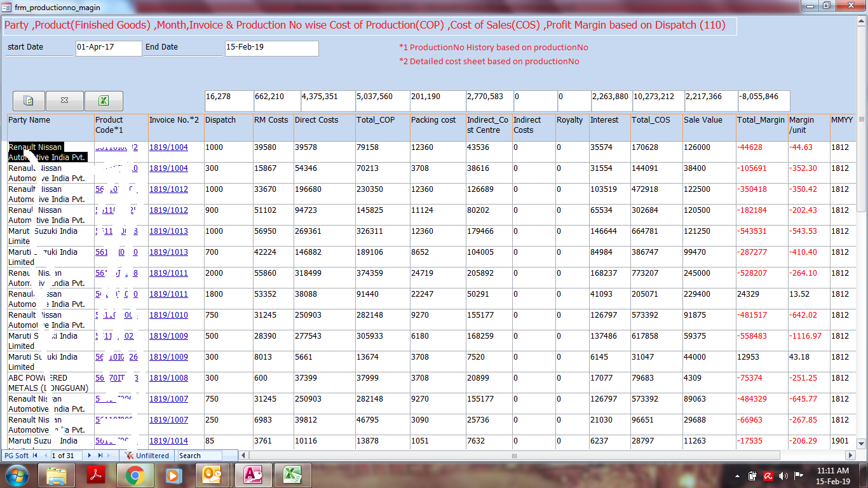Viewport: 868px width, 488px height.
Task: Click product code link in ABC POWERED row
Action: [116, 378]
